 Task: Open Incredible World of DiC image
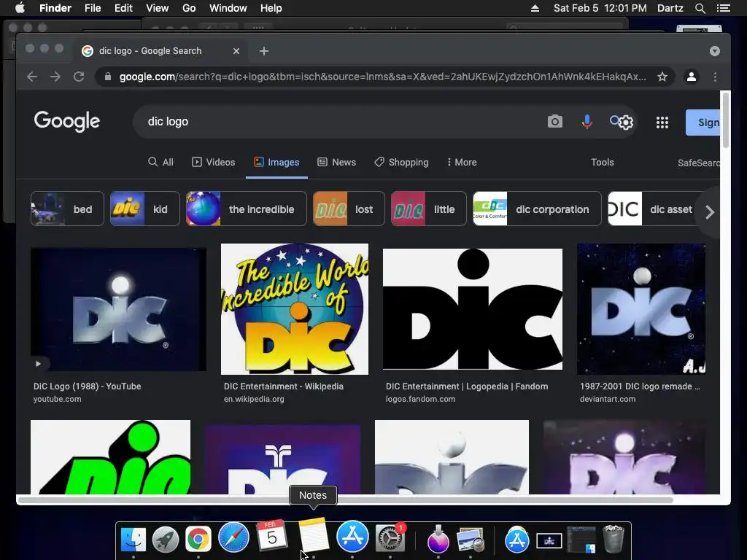(x=295, y=309)
